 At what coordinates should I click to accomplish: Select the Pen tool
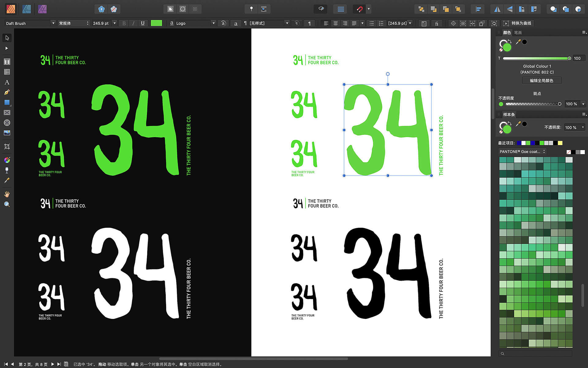pos(7,92)
